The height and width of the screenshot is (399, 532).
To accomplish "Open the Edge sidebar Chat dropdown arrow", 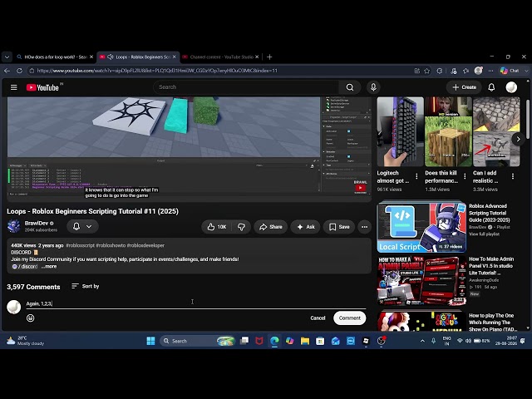I will pyautogui.click(x=526, y=71).
